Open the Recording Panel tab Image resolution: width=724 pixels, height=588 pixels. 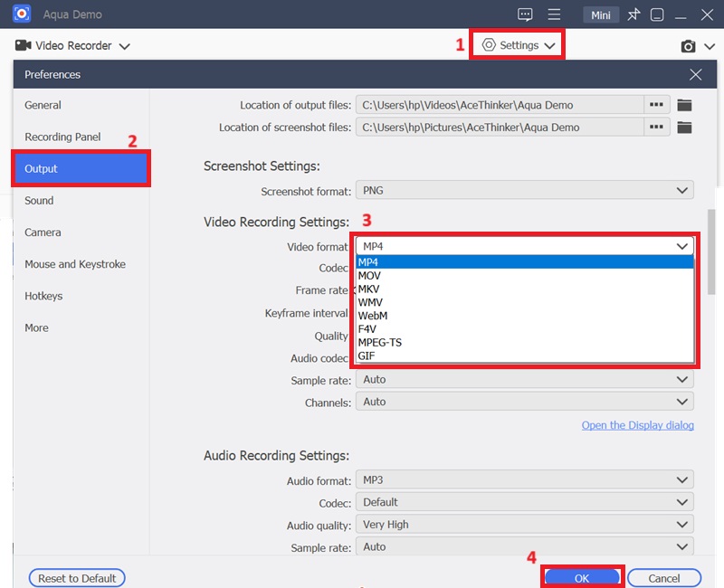62,138
